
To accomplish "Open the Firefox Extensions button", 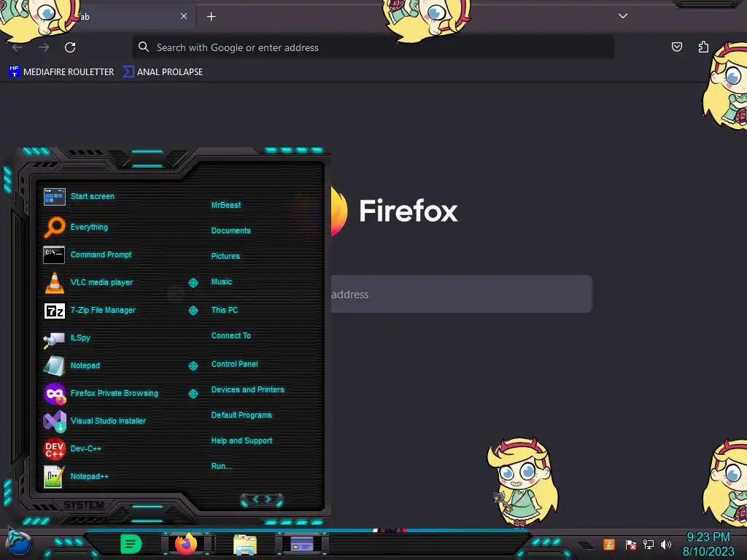I will [703, 47].
